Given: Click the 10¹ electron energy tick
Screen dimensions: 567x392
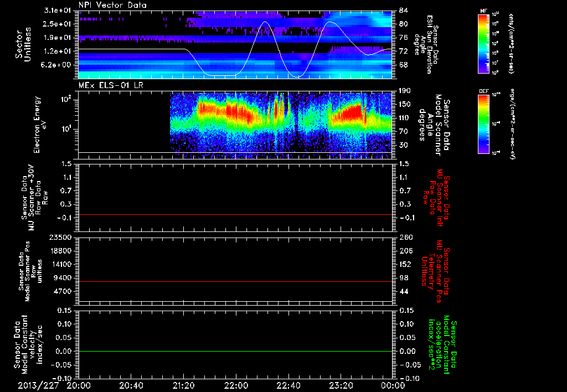Looking at the screenshot, I should (x=65, y=129).
